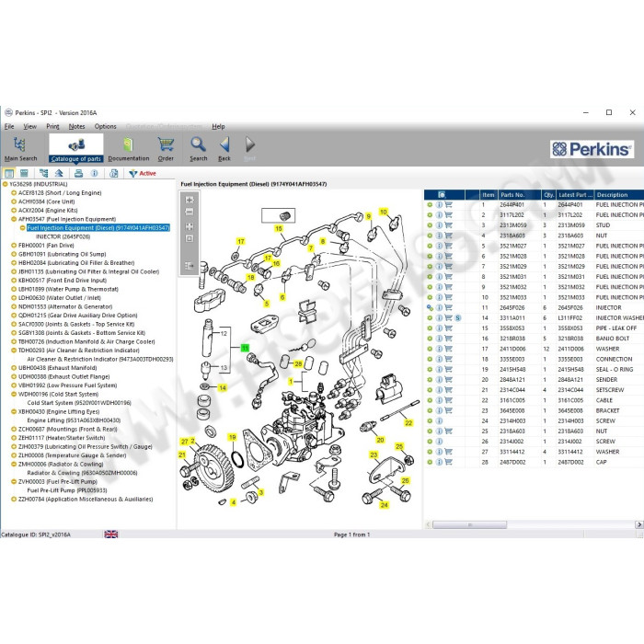
Task: Add item 20 SENDER to the cart
Action: coord(449,379)
